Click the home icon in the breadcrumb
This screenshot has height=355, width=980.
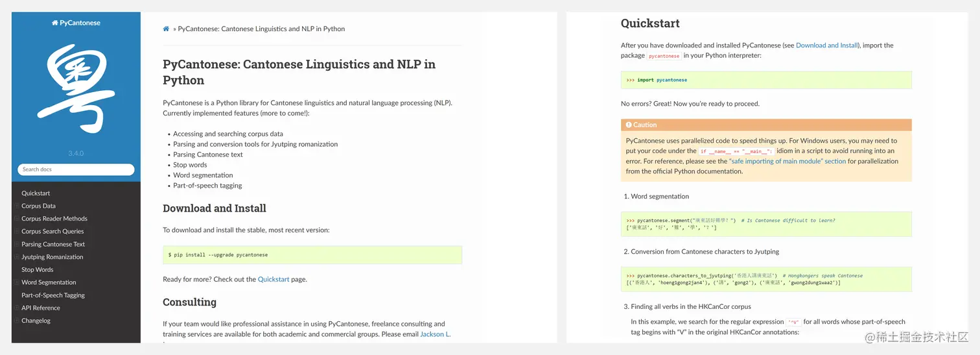coord(166,29)
